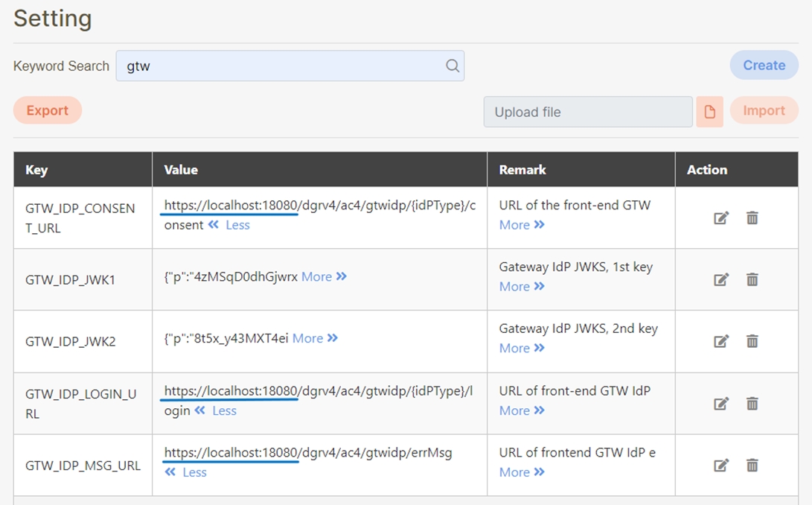Focus the Keyword Search input field

click(283, 66)
